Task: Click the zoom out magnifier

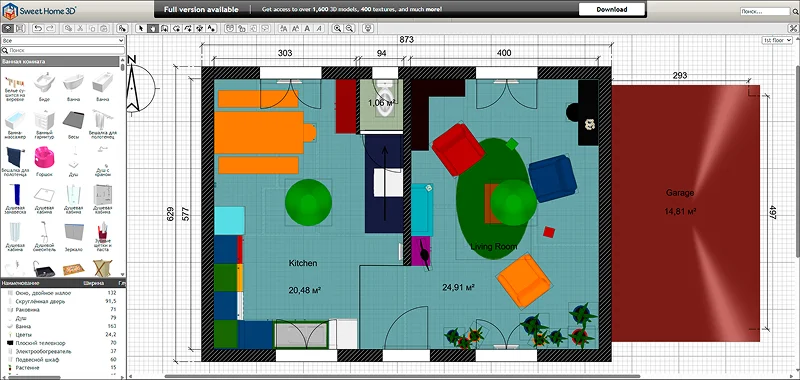Action: (x=349, y=29)
